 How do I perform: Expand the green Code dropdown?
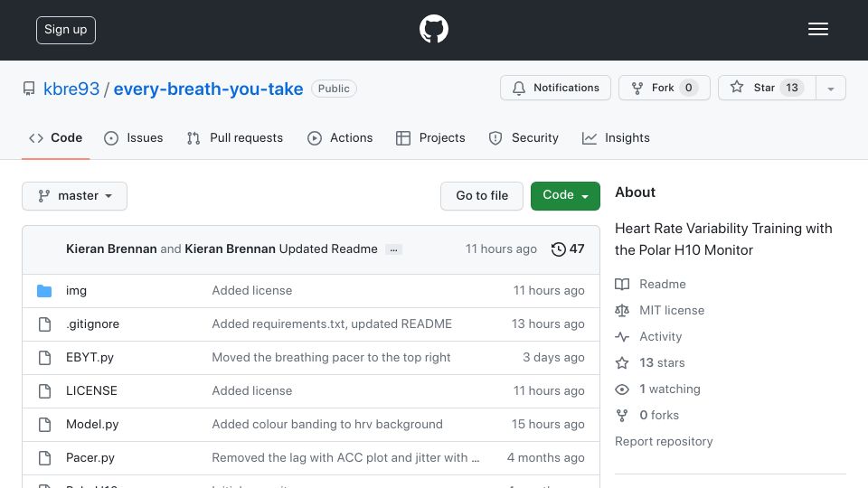click(x=565, y=196)
